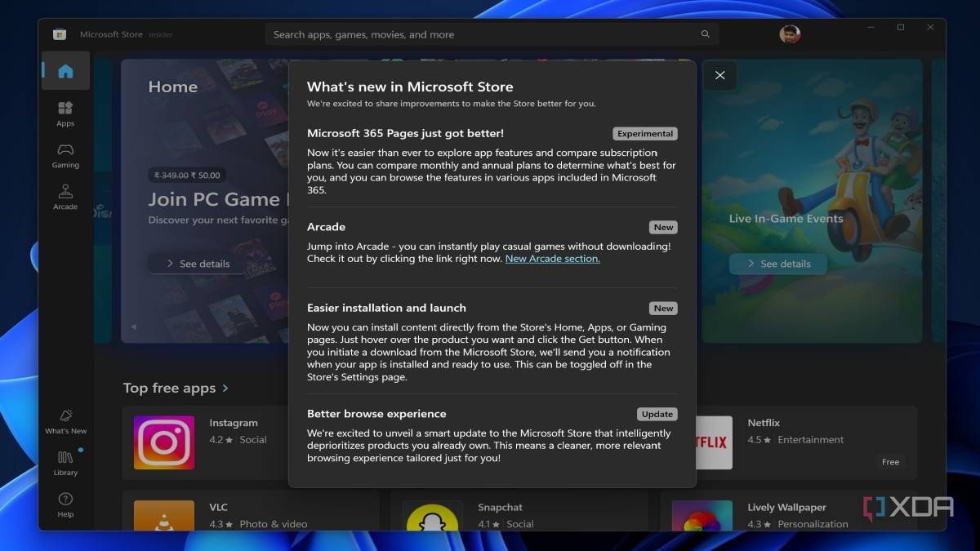The height and width of the screenshot is (551, 980).
Task: Open What's New in the sidebar
Action: (65, 421)
